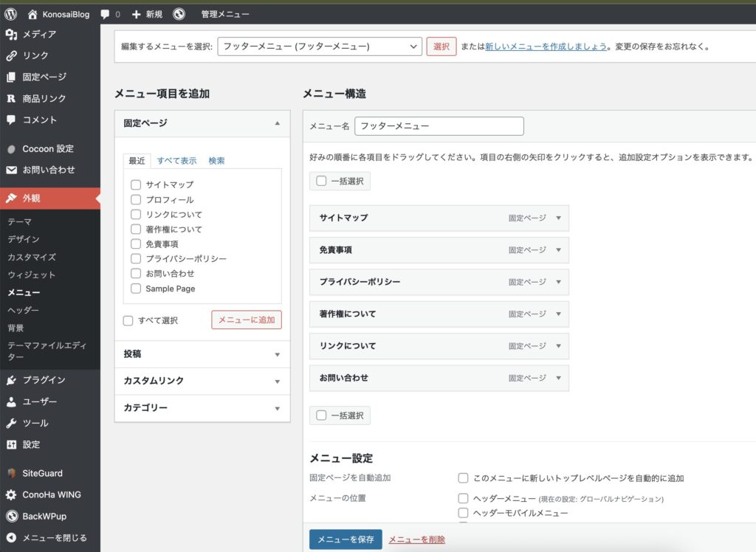Open the カスタマイズ submenu item
The width and height of the screenshot is (756, 552).
point(32,257)
